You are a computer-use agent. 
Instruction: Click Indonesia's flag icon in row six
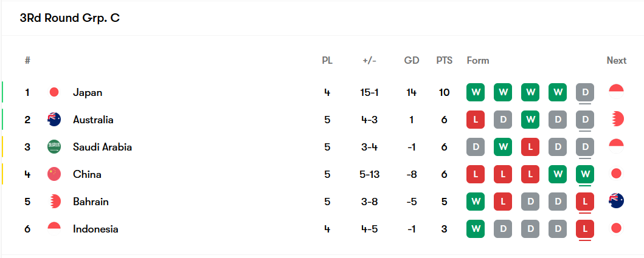tap(54, 228)
